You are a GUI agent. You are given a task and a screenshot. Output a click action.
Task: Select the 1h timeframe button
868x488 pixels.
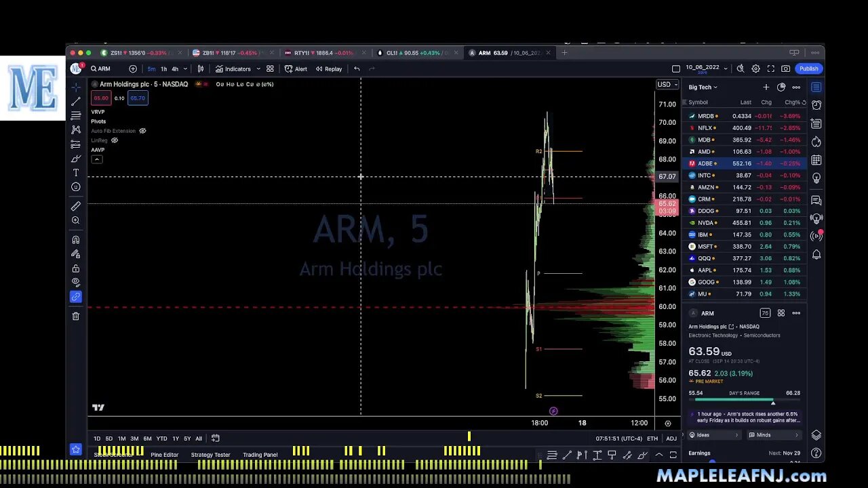tap(163, 68)
